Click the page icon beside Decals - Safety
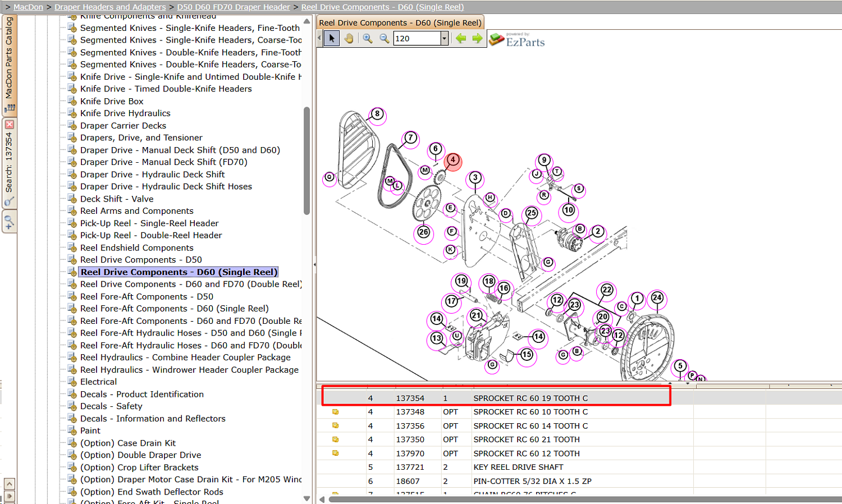 pyautogui.click(x=72, y=406)
